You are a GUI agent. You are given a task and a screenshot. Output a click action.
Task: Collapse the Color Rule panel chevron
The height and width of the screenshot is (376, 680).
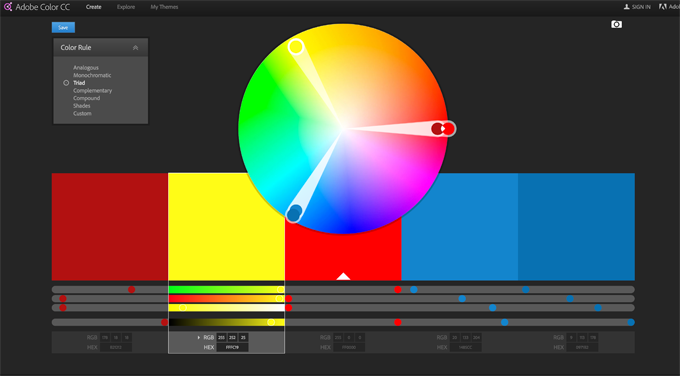coord(135,48)
